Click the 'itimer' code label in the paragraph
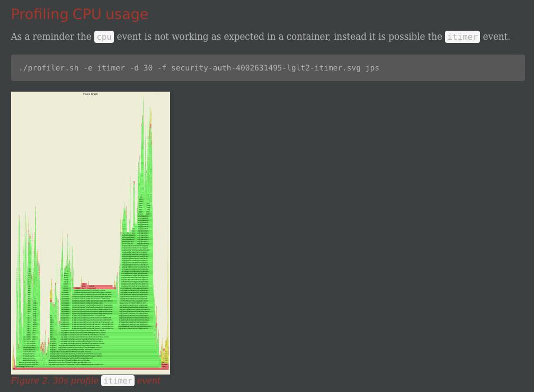Viewport: 534px width, 392px height. [462, 37]
